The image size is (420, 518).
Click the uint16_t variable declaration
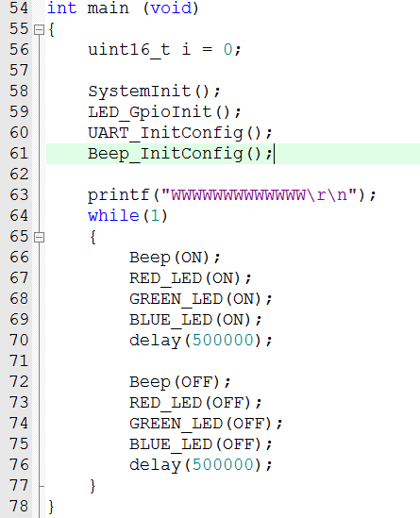coord(164,50)
